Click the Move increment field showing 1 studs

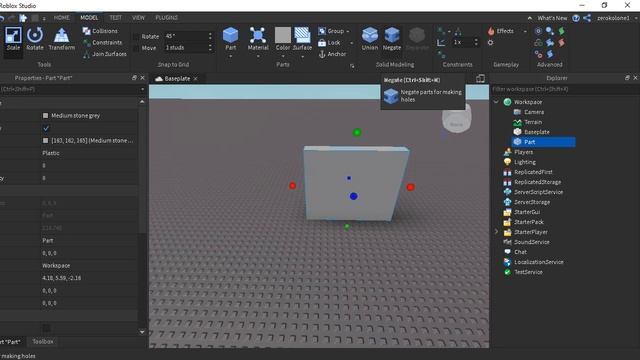[186, 48]
